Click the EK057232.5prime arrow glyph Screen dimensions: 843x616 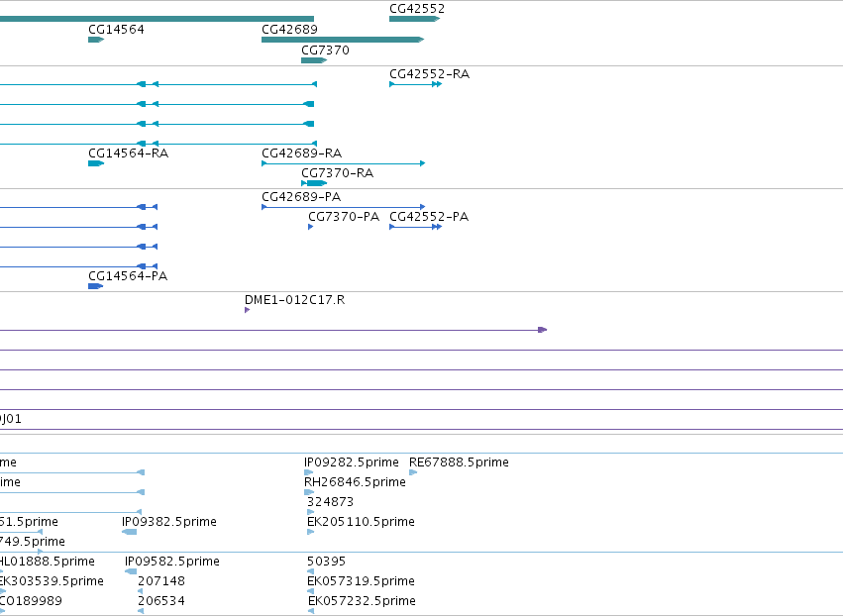(x=311, y=611)
